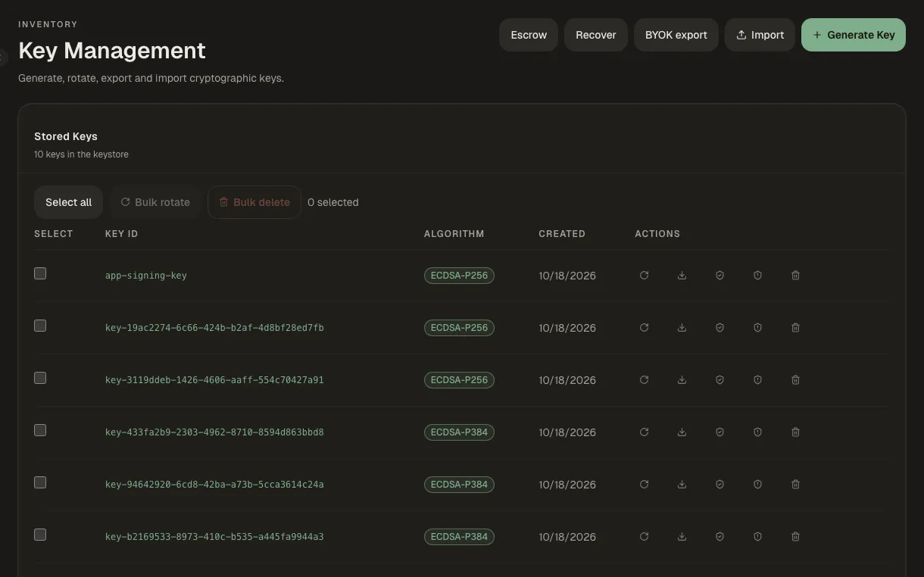The height and width of the screenshot is (577, 924).
Task: Click the Bulk rotate button
Action: pos(155,202)
